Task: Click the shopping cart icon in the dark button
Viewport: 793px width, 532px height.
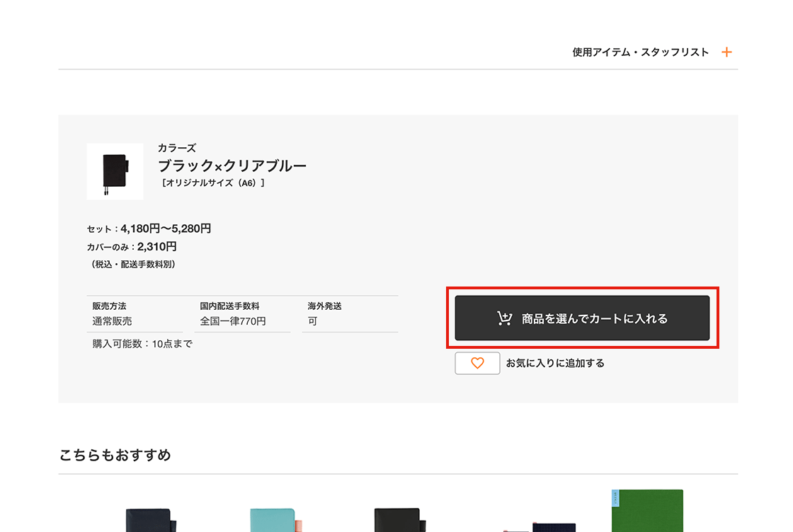Action: pos(504,319)
